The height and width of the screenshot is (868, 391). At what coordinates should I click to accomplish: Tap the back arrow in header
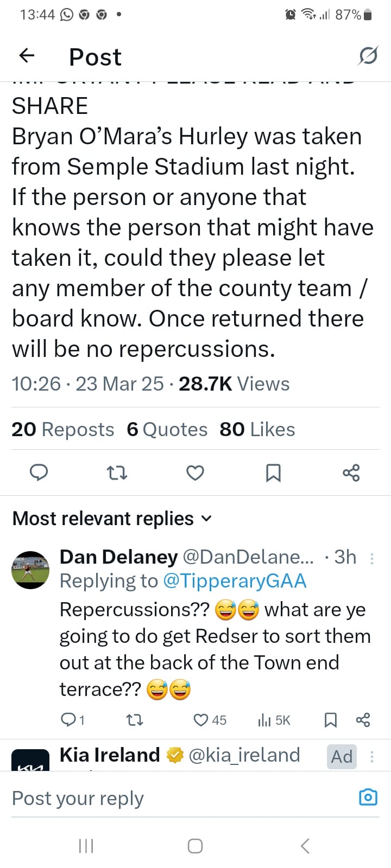pos(27,56)
